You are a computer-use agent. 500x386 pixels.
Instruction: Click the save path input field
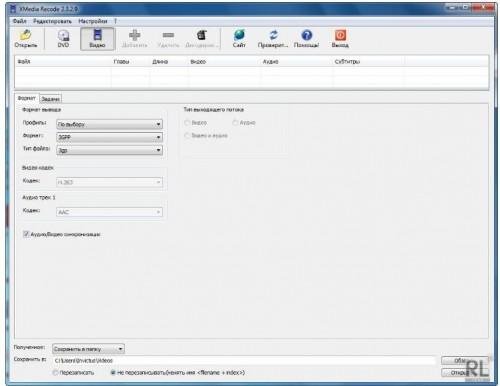pos(244,360)
